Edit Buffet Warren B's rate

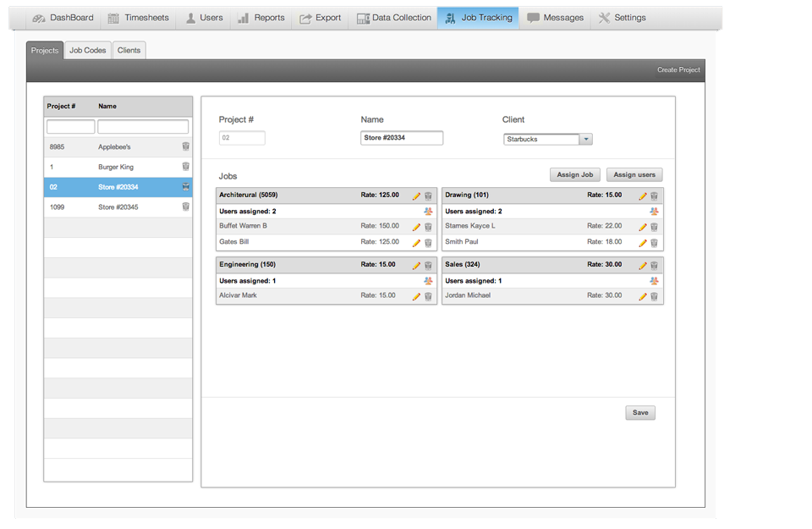416,227
